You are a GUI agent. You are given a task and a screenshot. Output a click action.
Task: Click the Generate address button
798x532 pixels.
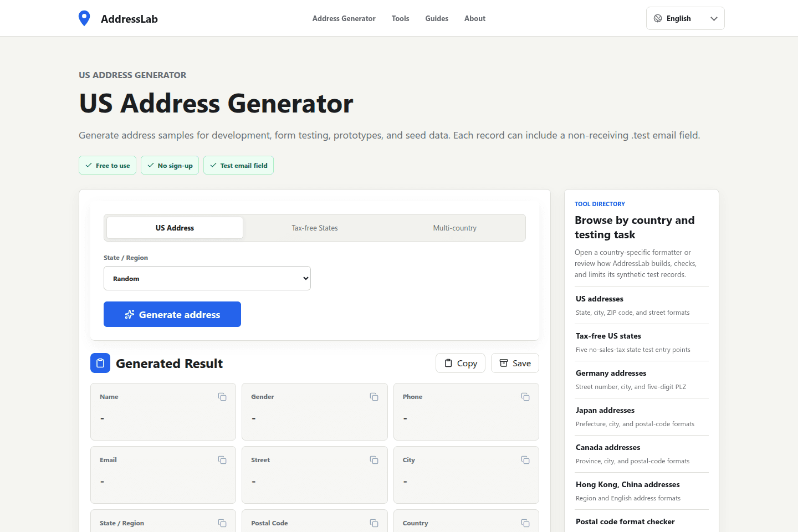(172, 314)
